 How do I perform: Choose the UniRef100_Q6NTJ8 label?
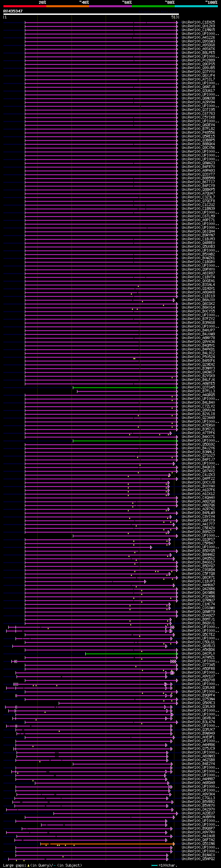198,87
